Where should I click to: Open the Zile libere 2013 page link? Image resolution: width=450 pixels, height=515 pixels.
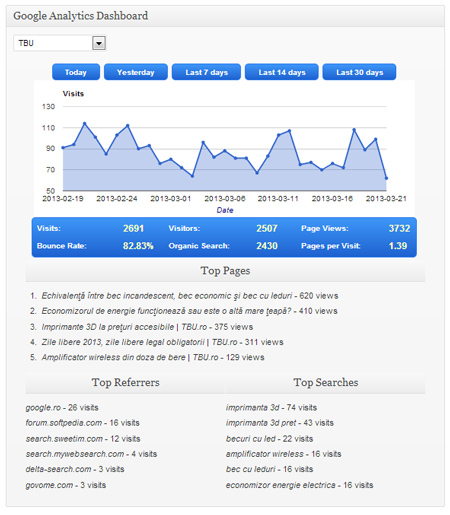tap(139, 342)
